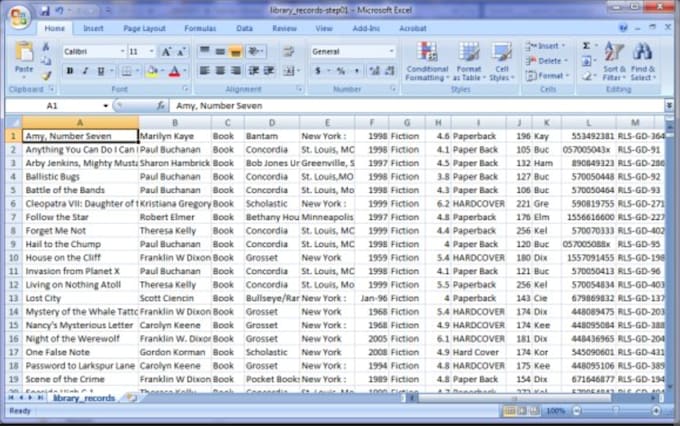Expand the formula bar
Screen dimensions: 680x426
669,105
